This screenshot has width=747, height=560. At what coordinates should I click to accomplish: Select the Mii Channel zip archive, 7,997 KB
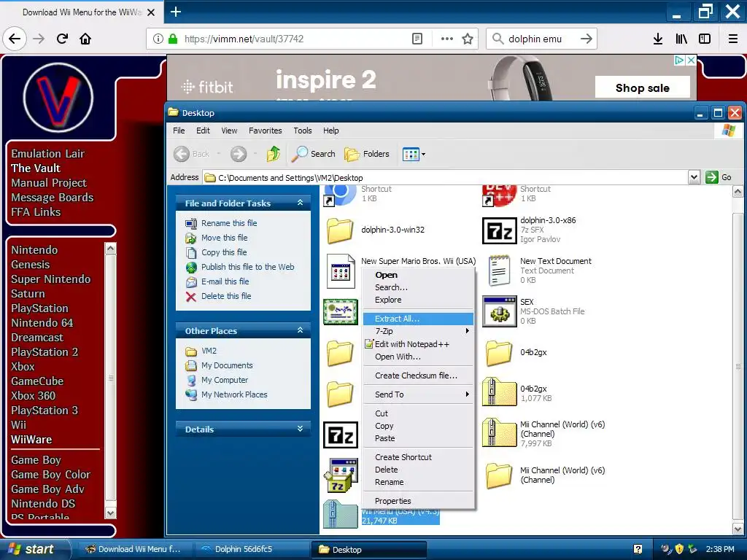click(499, 432)
